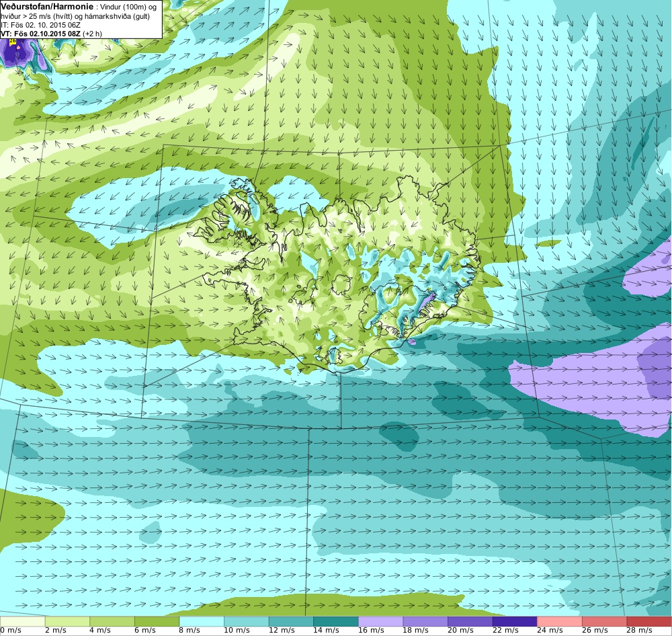Click the legend swatch between 26 and 28 m/s
Screen dimensions: 672x636
tap(605, 621)
